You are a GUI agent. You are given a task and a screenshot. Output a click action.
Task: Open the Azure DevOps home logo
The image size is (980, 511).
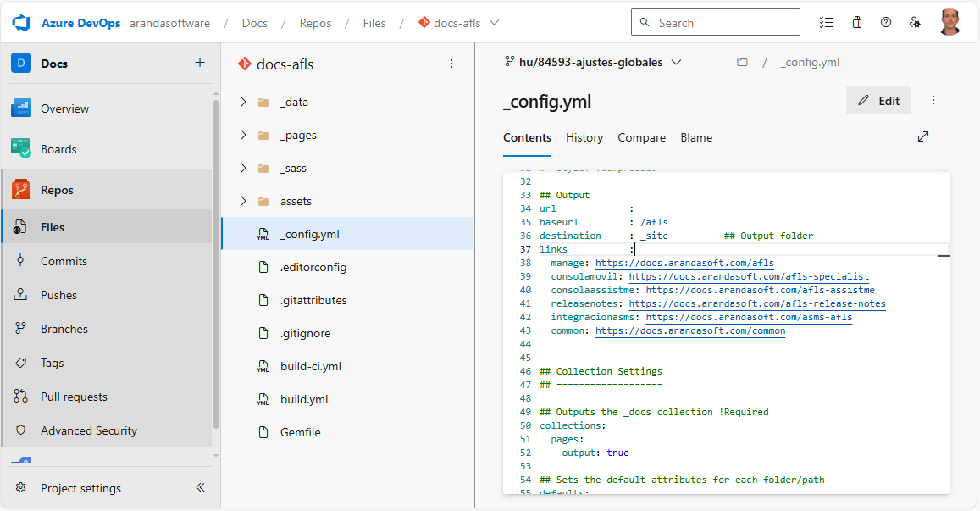coord(21,23)
